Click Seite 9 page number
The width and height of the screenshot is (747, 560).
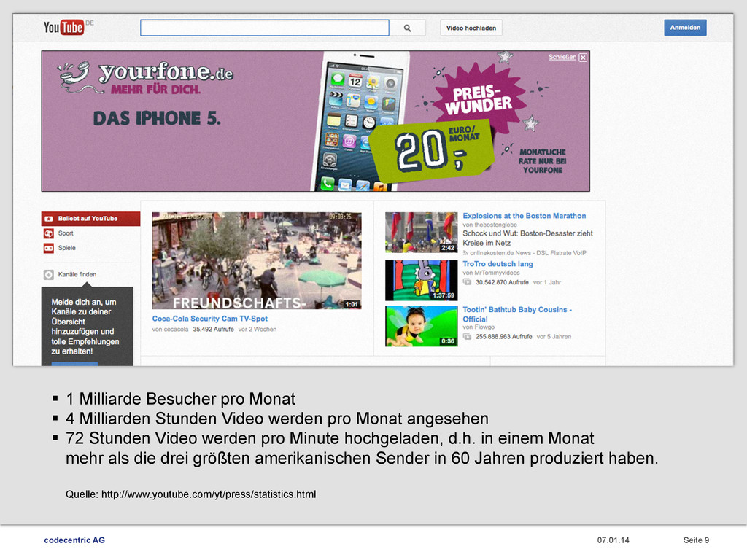pos(696,540)
